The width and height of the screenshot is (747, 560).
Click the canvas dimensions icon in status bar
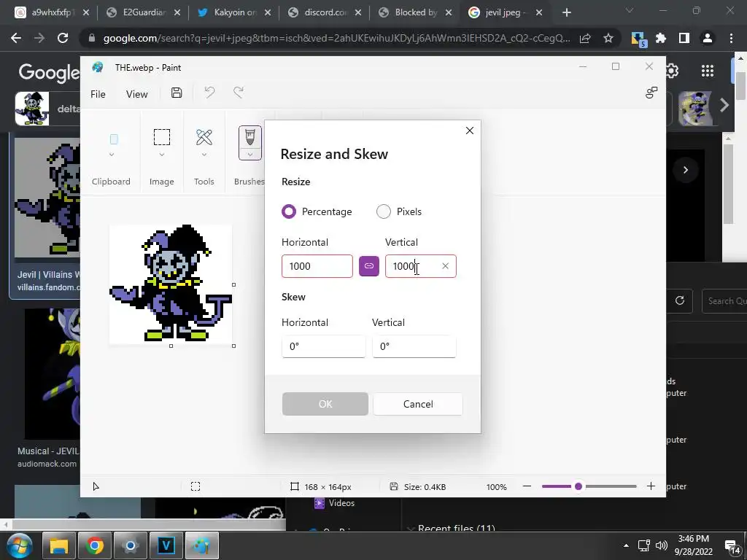tap(295, 486)
